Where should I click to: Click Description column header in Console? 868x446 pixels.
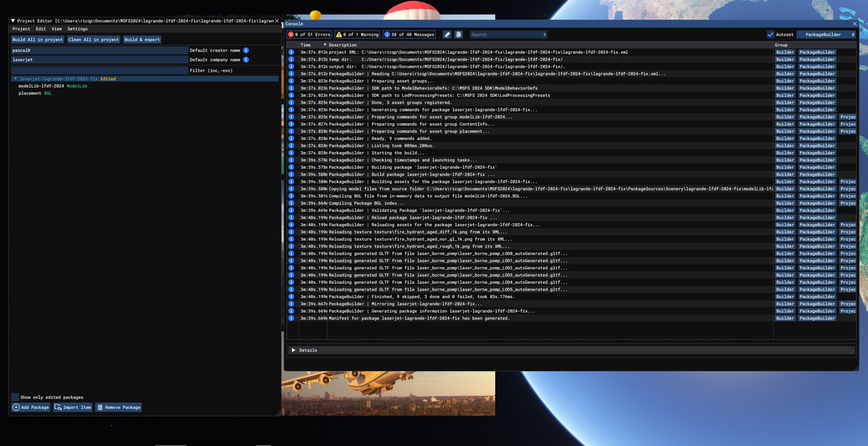coord(342,45)
